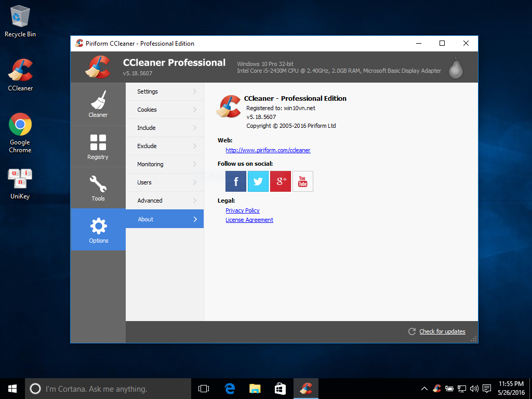Image resolution: width=532 pixels, height=399 pixels.
Task: Open the Cleaner section in sidebar
Action: coord(98,104)
